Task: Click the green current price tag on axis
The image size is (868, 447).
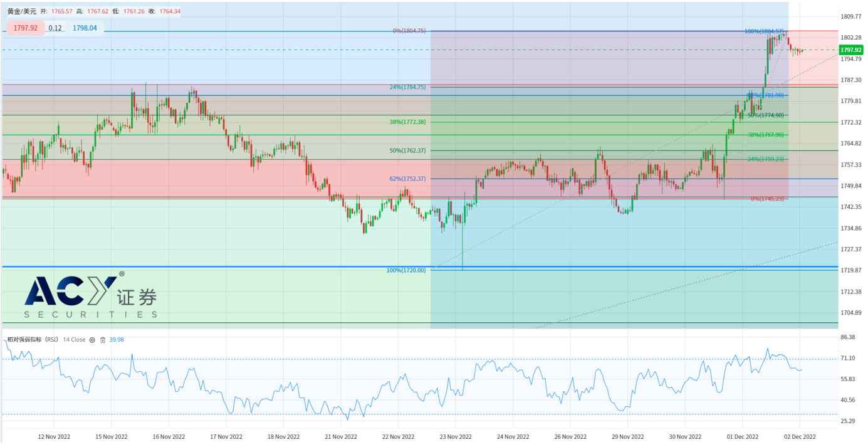Action: pos(851,50)
